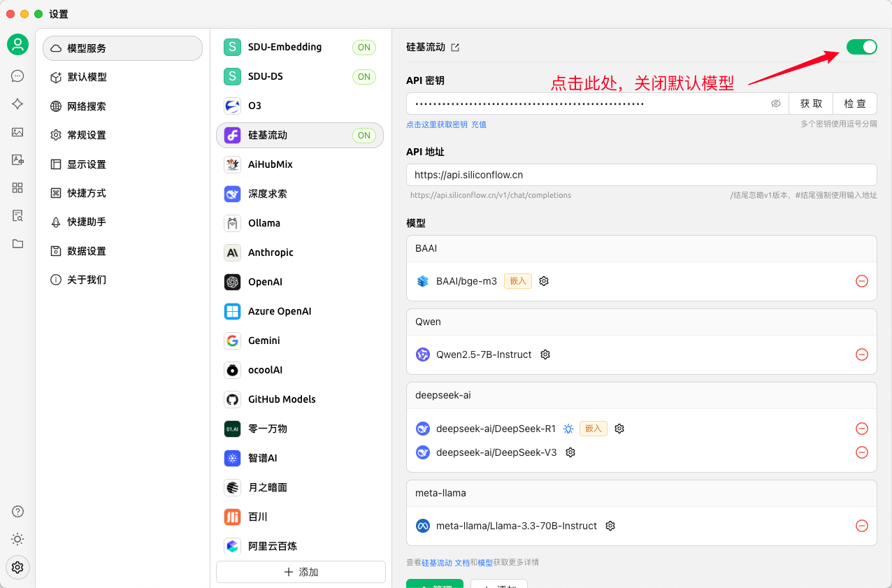Select the O3 provider
892x588 pixels.
pyautogui.click(x=300, y=106)
